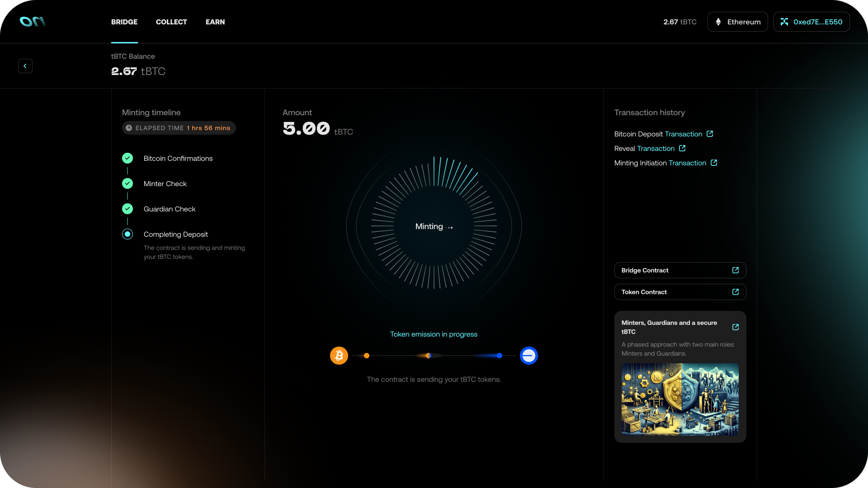Click the Ethereum diamond icon
This screenshot has height=488, width=868.
tap(718, 22)
